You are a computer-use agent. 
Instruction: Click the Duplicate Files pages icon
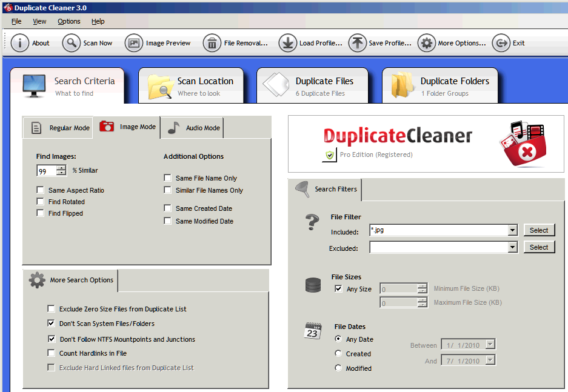click(x=276, y=85)
